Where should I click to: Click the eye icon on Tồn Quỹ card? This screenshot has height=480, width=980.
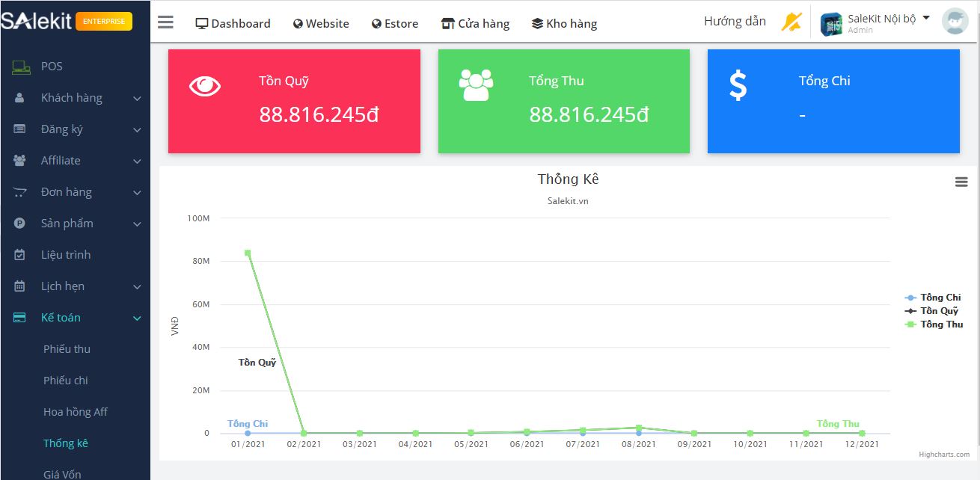coord(204,86)
